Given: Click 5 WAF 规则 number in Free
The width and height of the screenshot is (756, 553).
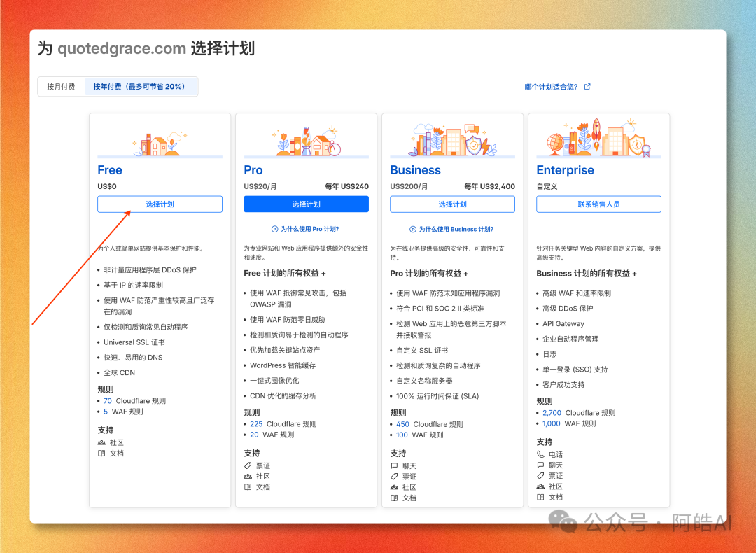Looking at the screenshot, I should (x=106, y=412).
